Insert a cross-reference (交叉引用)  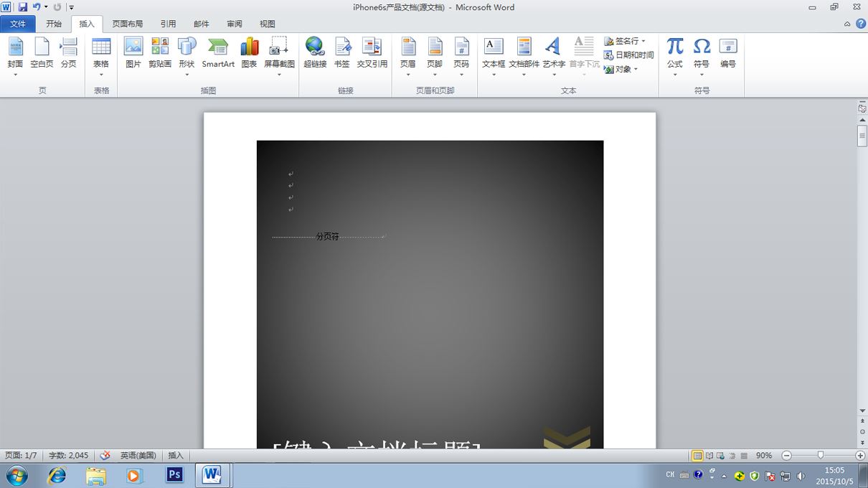coord(372,54)
